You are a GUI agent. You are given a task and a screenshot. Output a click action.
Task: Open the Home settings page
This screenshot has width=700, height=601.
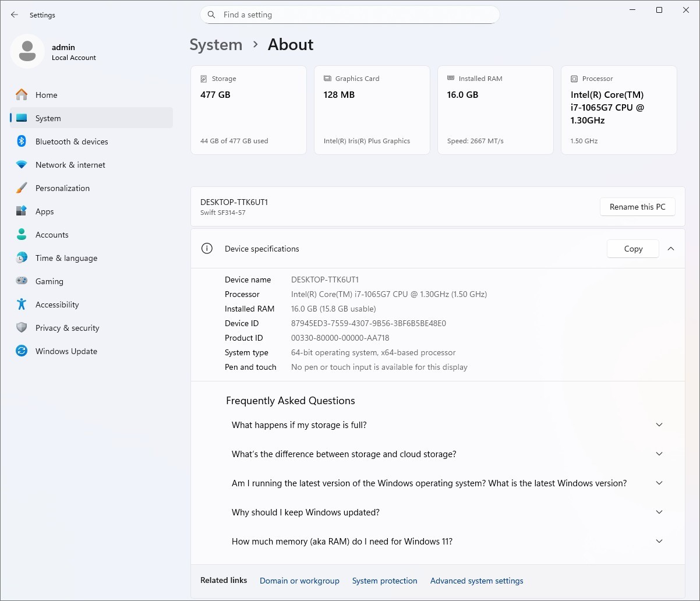[x=92, y=95]
